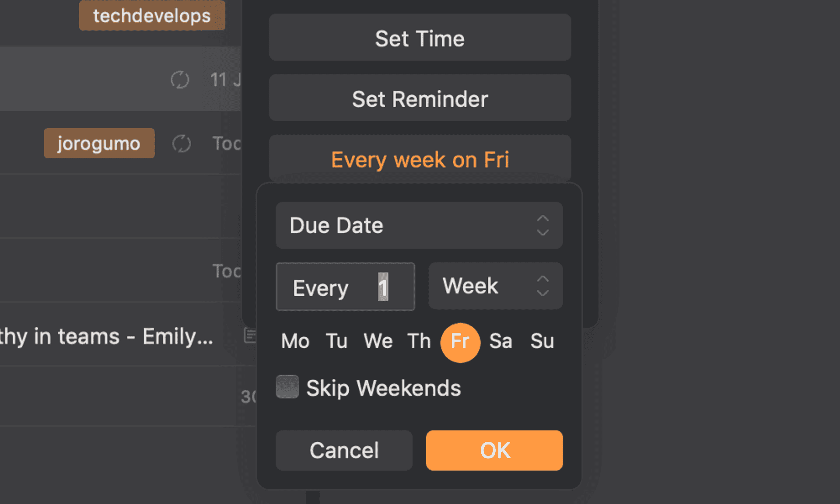Cancel the repeat settings popup
This screenshot has width=840, height=504.
tap(344, 450)
